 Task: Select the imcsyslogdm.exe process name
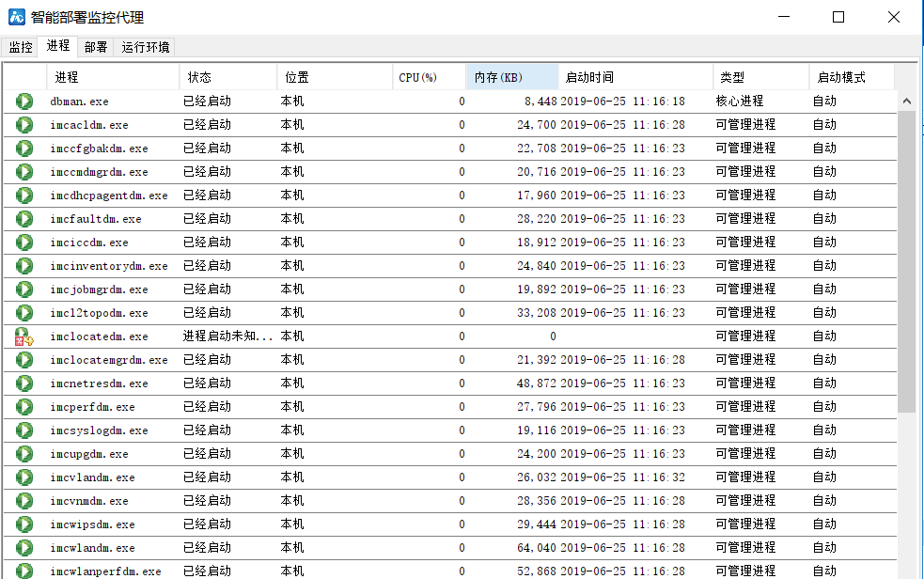[99, 430]
